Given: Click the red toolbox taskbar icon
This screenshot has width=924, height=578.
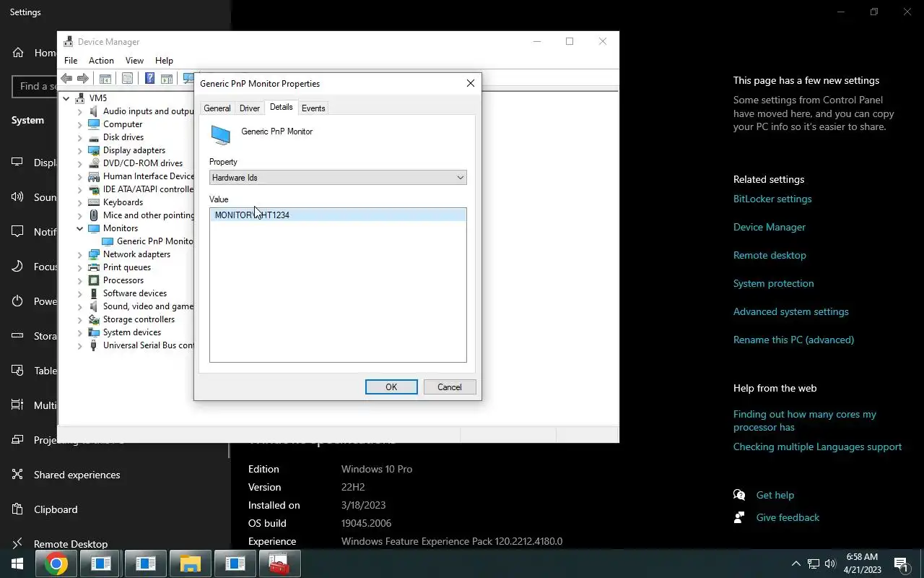Looking at the screenshot, I should click(x=279, y=564).
